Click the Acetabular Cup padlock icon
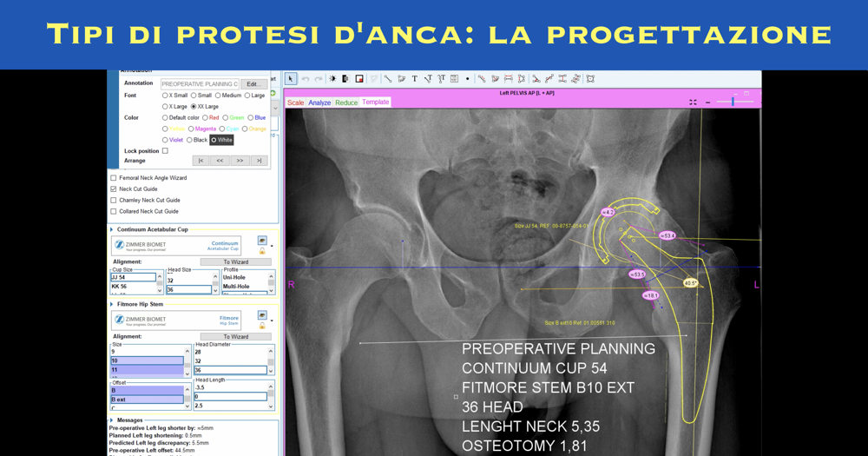 coord(262,251)
